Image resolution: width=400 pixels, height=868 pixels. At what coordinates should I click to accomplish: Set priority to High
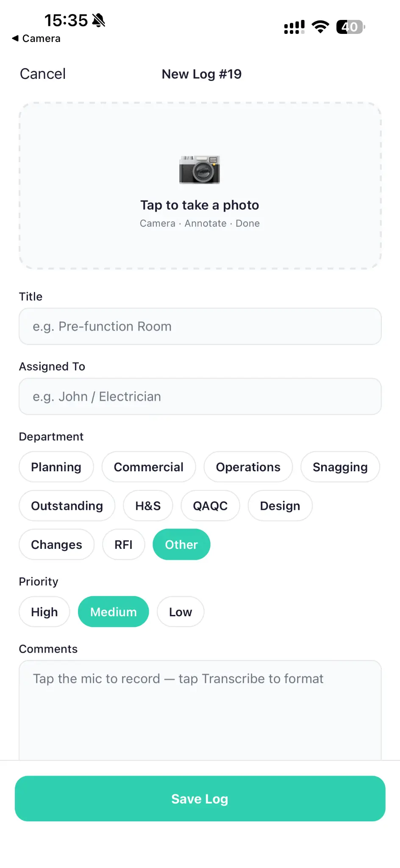(x=44, y=612)
